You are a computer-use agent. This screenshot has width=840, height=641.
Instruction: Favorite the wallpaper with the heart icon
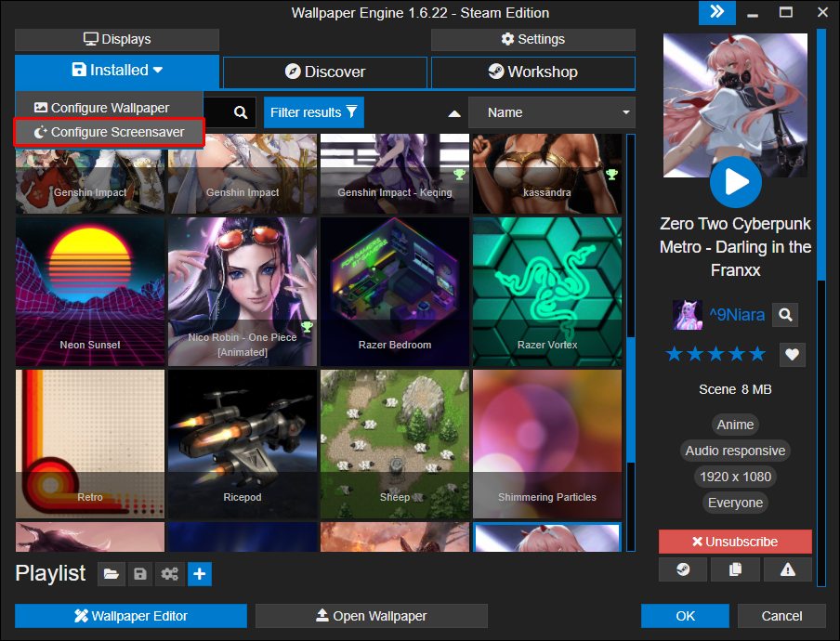(x=792, y=354)
